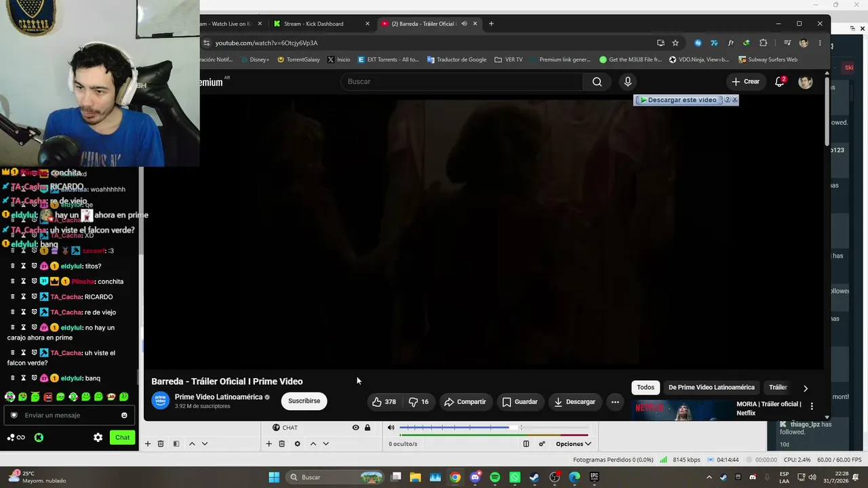Open Epic Games Launcher from taskbar

tap(594, 477)
